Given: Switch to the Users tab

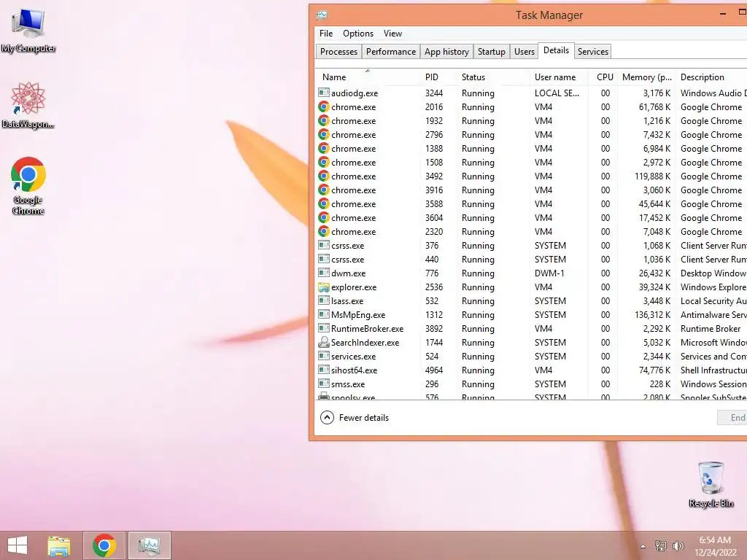Looking at the screenshot, I should click(524, 52).
